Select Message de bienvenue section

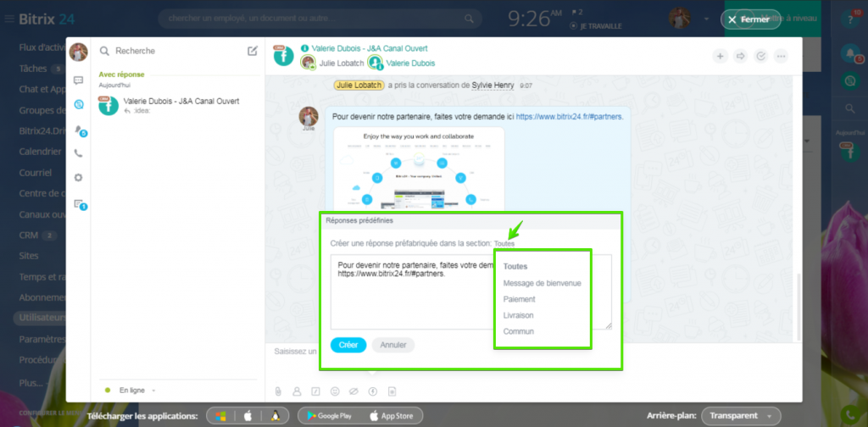pyautogui.click(x=542, y=283)
